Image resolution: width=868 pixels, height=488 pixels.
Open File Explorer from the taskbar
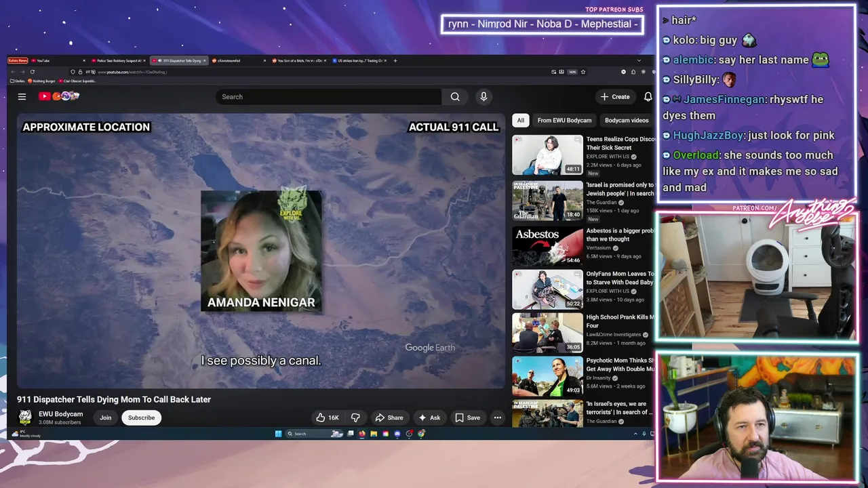pyautogui.click(x=374, y=434)
